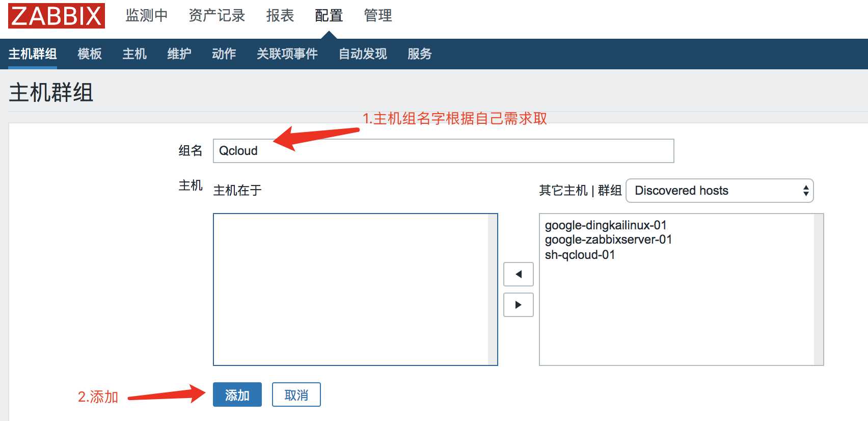Switch to the 维护 submenu tab
Screen dimensions: 868x421
click(x=179, y=54)
